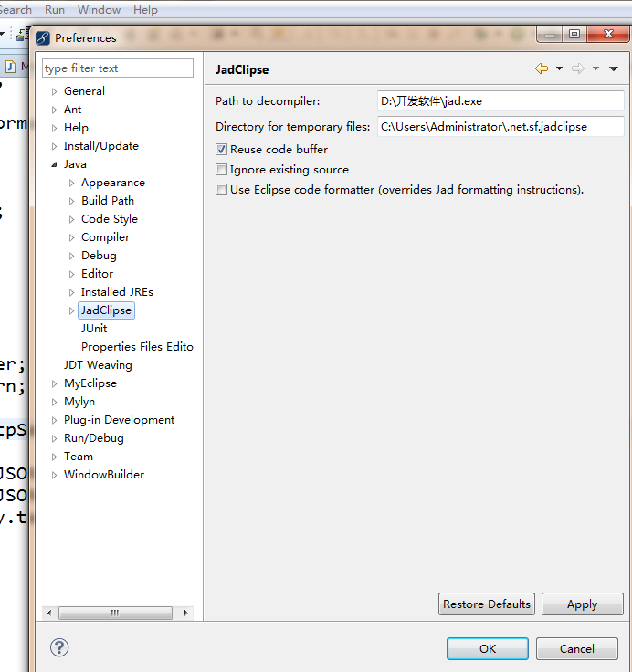The width and height of the screenshot is (632, 672).
Task: Click the Apply button
Action: coord(583,604)
